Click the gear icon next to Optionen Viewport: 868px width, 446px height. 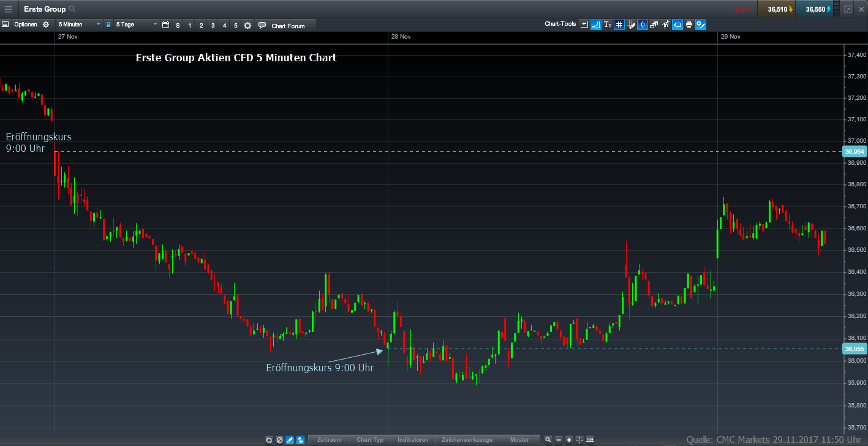45,25
